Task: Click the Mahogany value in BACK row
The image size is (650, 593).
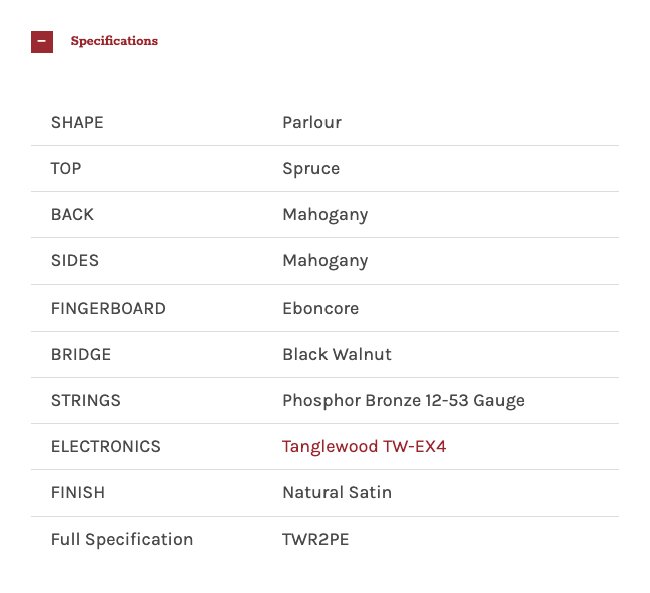Action: 325,215
